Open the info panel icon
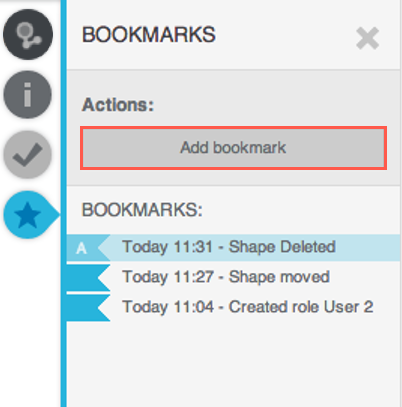 [x=28, y=94]
